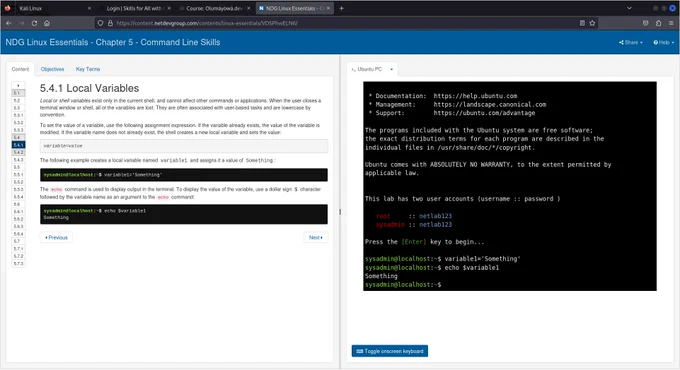The height and width of the screenshot is (370, 680).
Task: Jump to section 5.6 in sidebar
Action: pos(18,204)
